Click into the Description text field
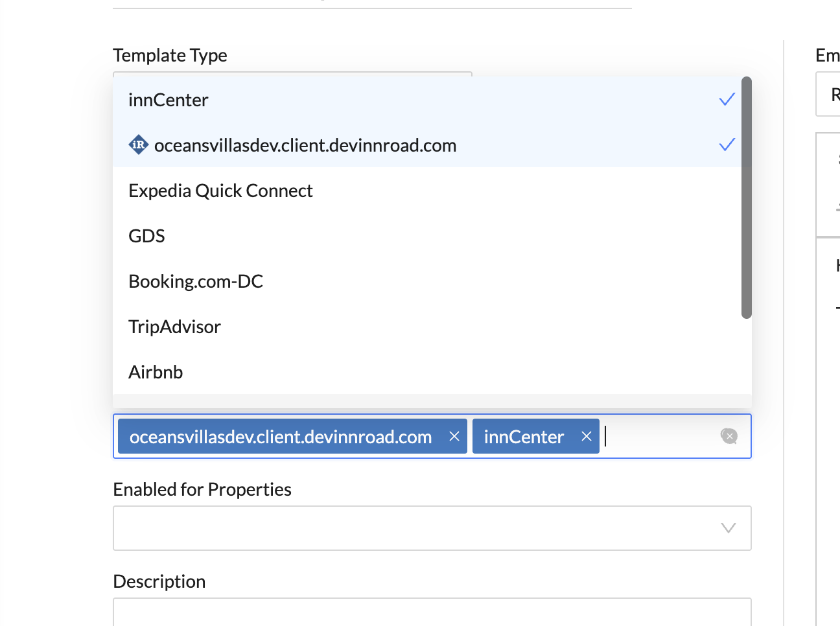This screenshot has height=626, width=840. [432, 612]
